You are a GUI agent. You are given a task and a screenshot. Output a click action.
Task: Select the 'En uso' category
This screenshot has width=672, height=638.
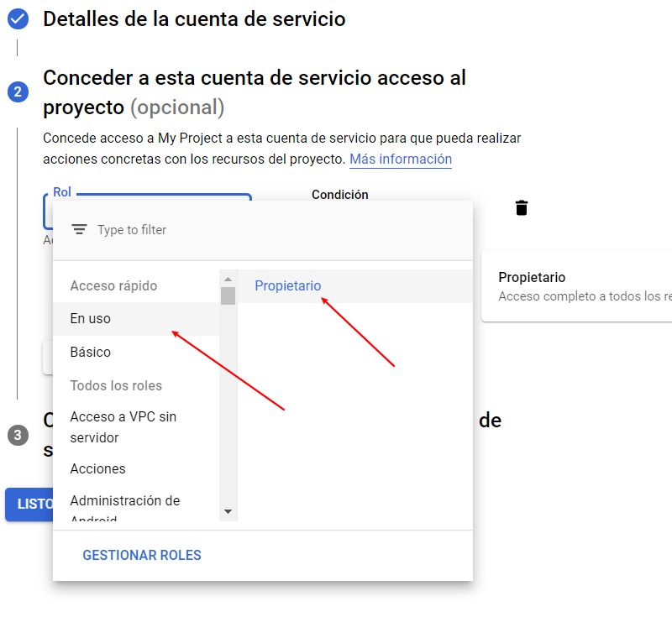(x=91, y=319)
